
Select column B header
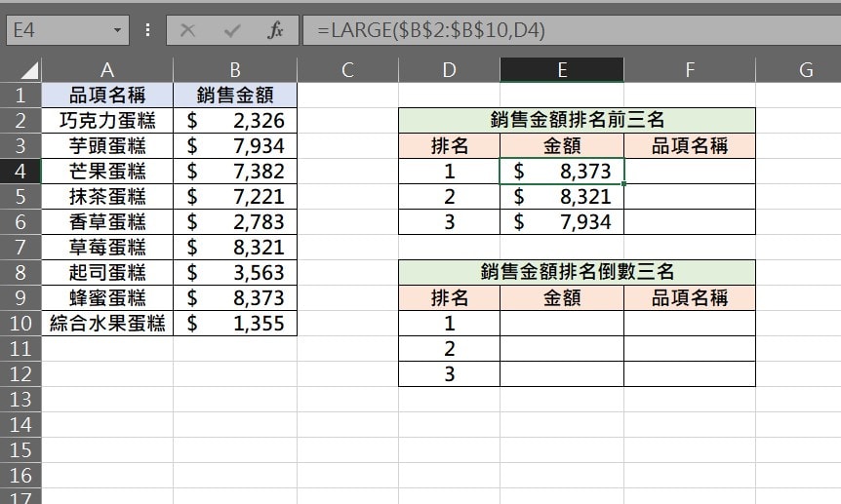[x=235, y=70]
